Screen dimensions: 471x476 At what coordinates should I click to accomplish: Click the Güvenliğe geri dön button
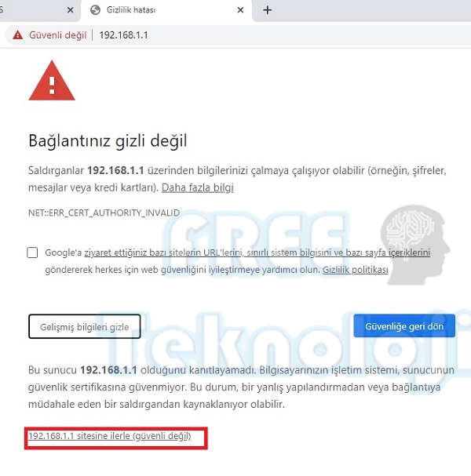click(404, 326)
